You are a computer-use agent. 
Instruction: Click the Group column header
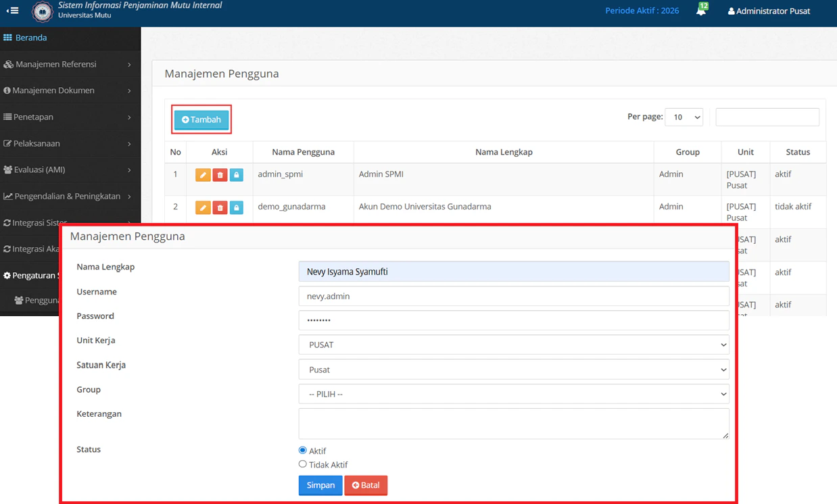click(688, 152)
